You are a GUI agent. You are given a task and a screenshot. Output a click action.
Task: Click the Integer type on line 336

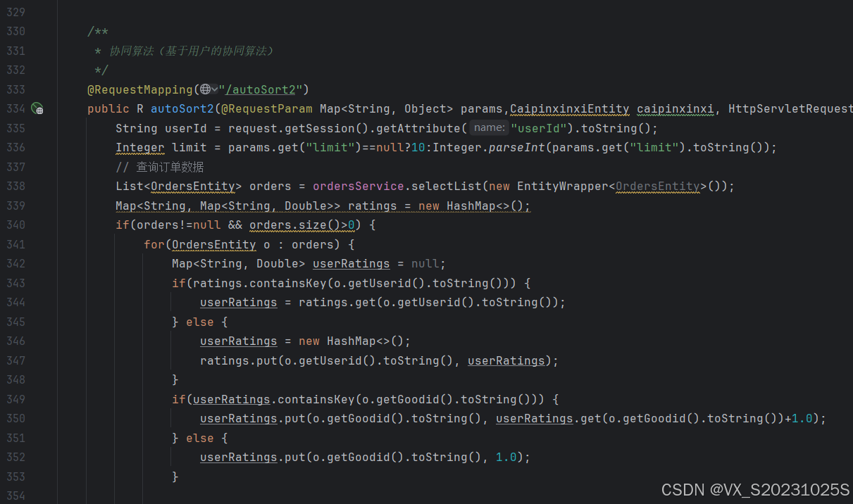[x=140, y=147]
